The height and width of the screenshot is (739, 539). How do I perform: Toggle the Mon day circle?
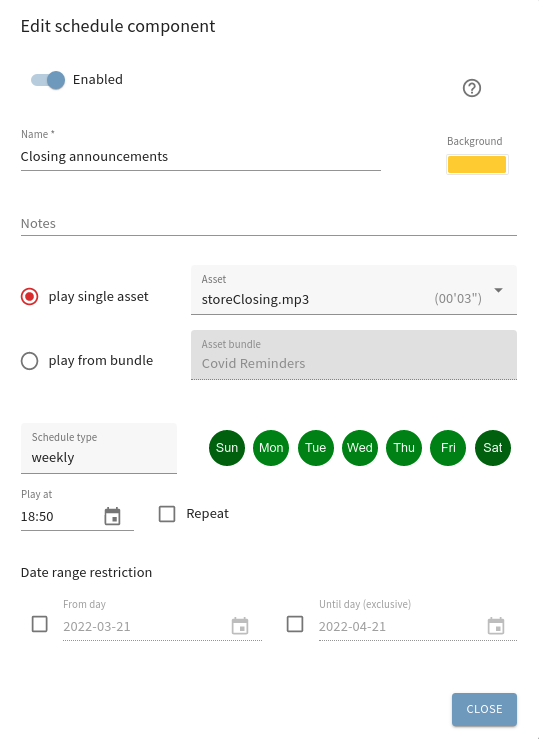pos(271,448)
